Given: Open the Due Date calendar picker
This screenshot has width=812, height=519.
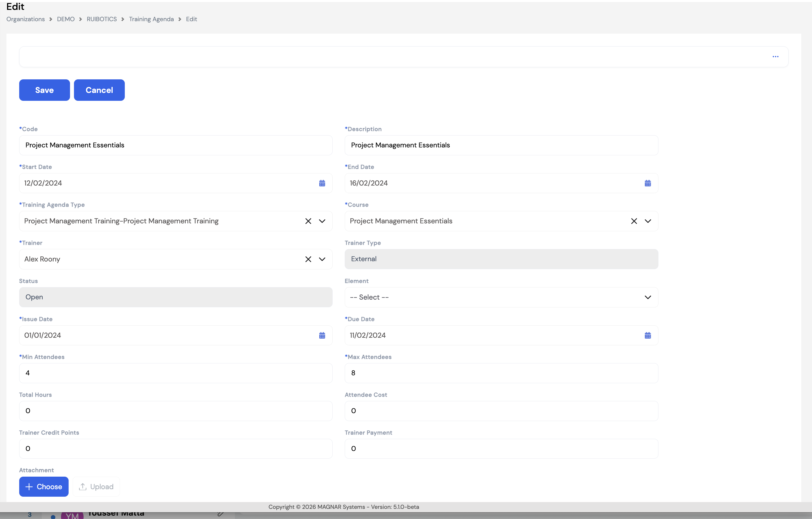Looking at the screenshot, I should tap(647, 335).
